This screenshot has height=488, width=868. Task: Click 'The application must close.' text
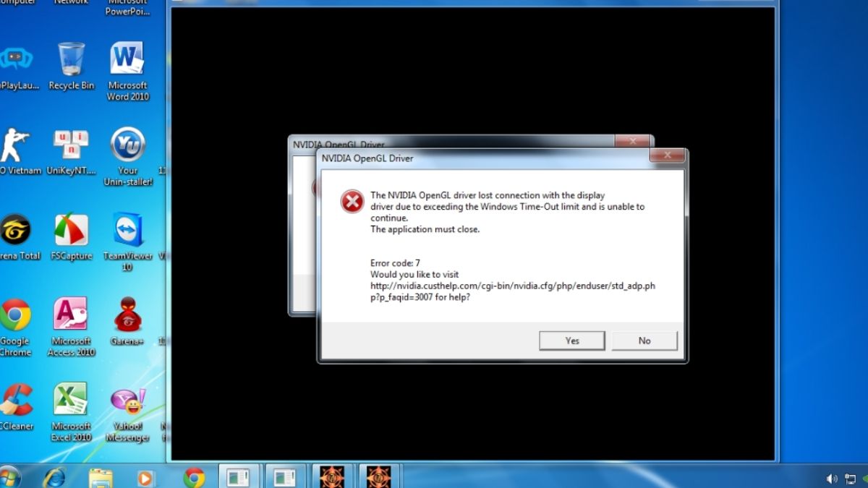[x=425, y=230]
